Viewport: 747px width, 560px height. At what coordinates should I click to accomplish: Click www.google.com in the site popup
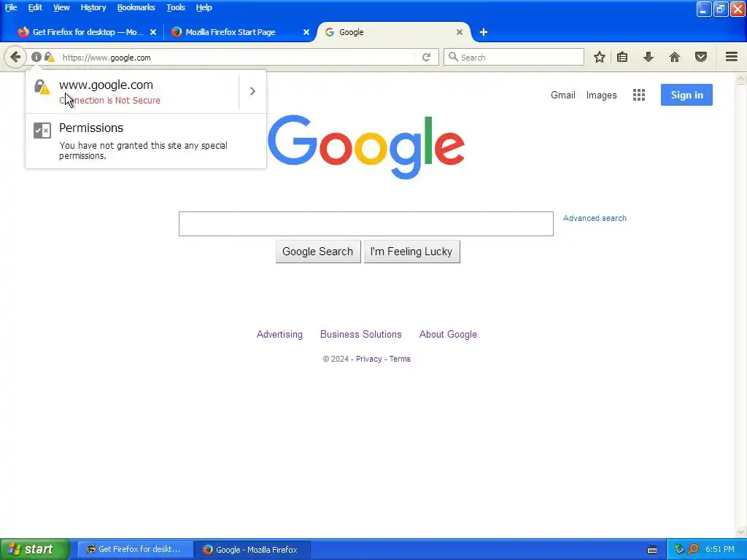pos(107,85)
